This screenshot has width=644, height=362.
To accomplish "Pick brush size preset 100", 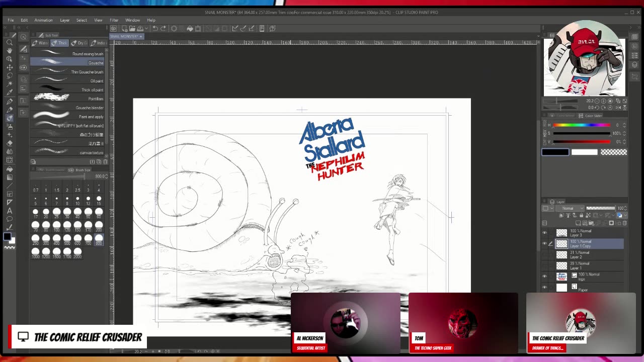I will pos(56,226).
